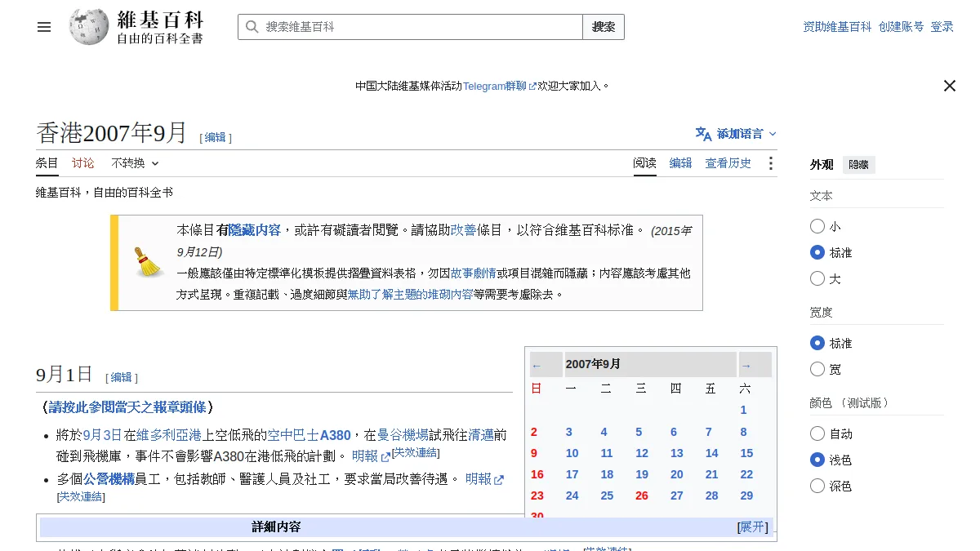The width and height of the screenshot is (980, 551).
Task: Open 曼谷機場 link
Action: tap(403, 435)
